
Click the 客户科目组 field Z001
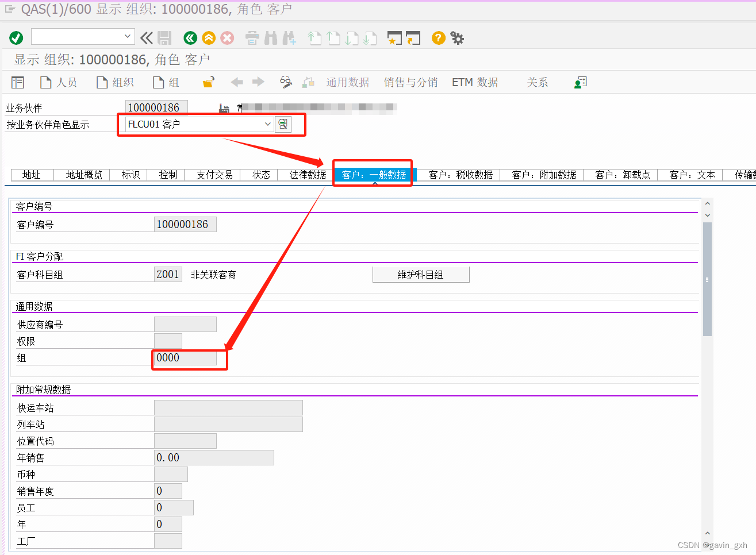point(168,274)
